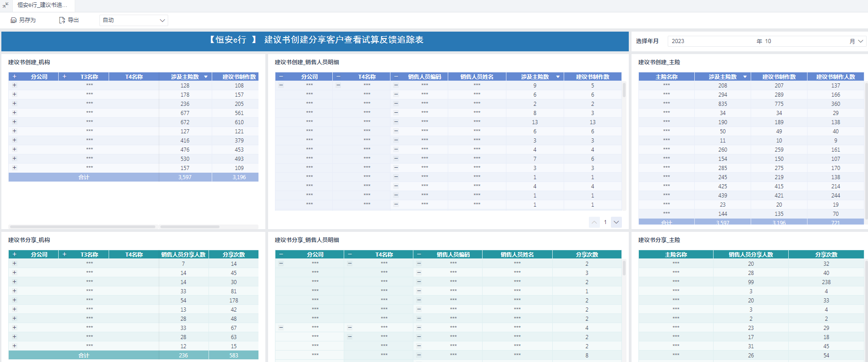Click the 选择年月 label
The width and height of the screenshot is (868, 362).
(647, 41)
